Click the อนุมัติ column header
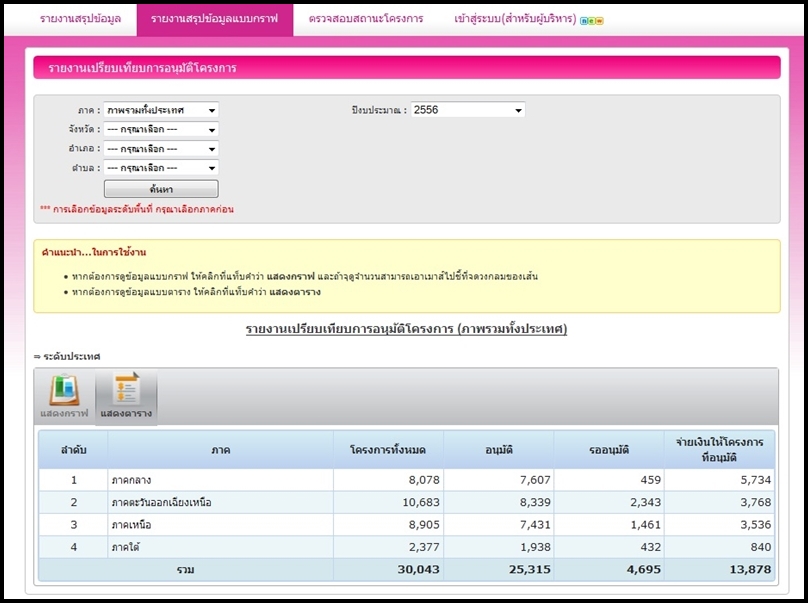The image size is (808, 603). tap(497, 450)
